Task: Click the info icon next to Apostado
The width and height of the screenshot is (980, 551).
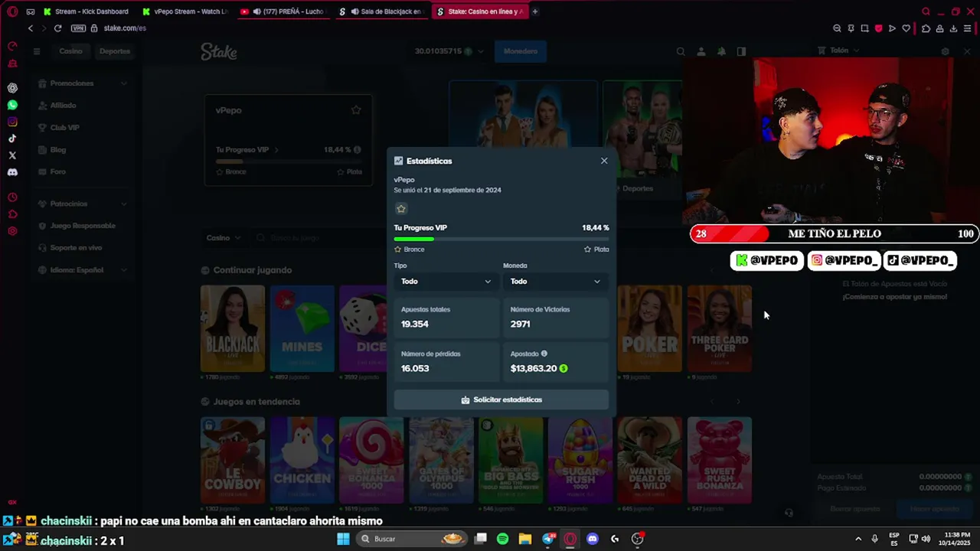Action: point(544,354)
